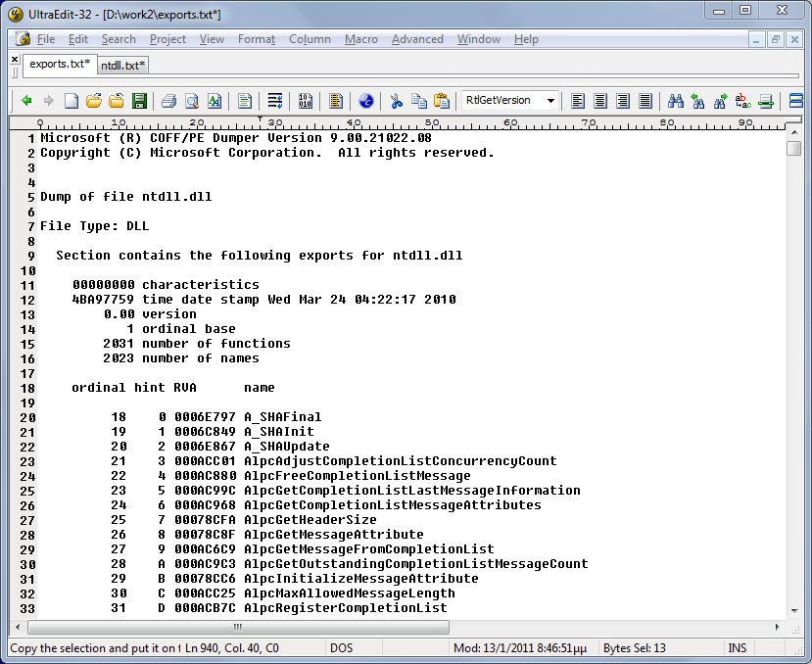Viewport: 812px width, 664px height.
Task: Expand the RtlGetVersion dropdown arrow
Action: (551, 101)
